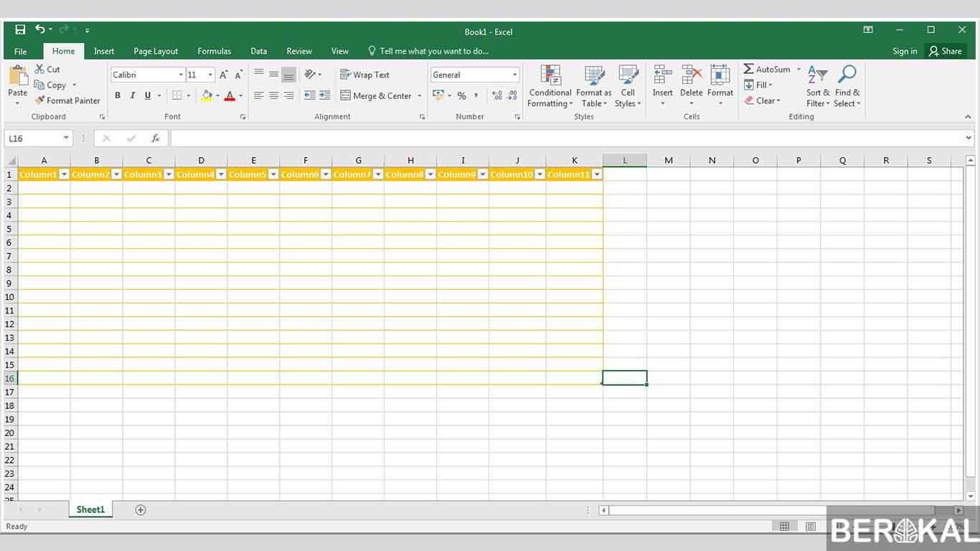Open the Data ribbon tab

(x=258, y=50)
